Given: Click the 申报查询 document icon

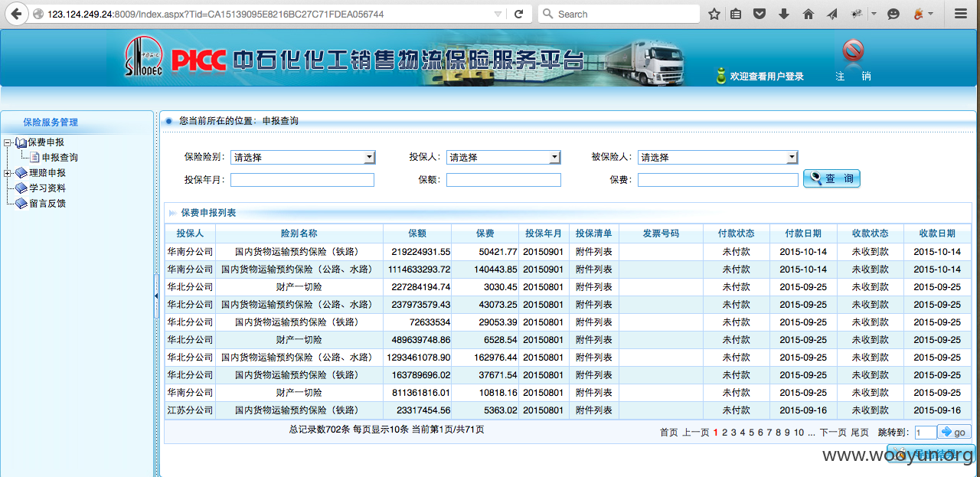Looking at the screenshot, I should coord(34,158).
